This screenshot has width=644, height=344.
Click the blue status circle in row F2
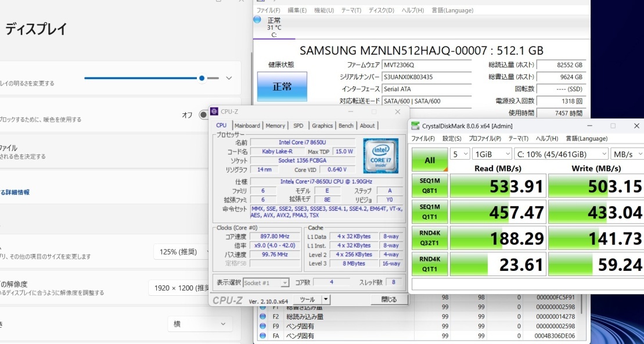pyautogui.click(x=262, y=317)
